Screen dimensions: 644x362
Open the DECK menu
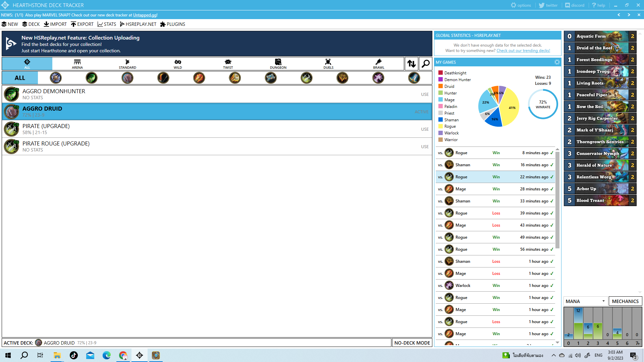(x=31, y=24)
